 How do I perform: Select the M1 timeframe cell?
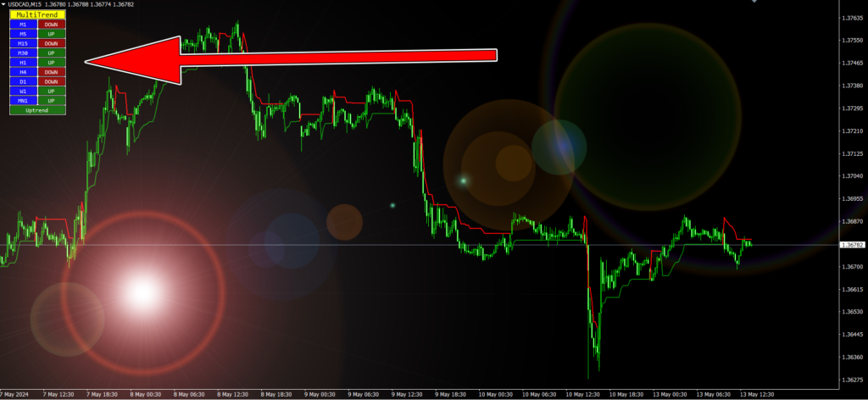[23, 25]
